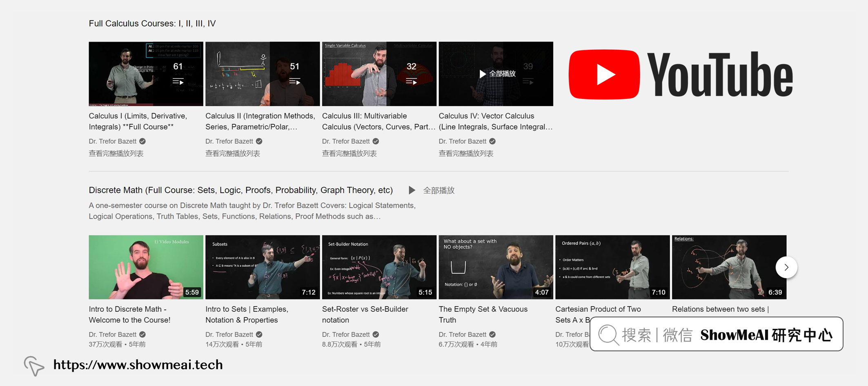The image size is (868, 386).
Task: Open The Empty Set & Vacuous Truth title
Action: 483,315
